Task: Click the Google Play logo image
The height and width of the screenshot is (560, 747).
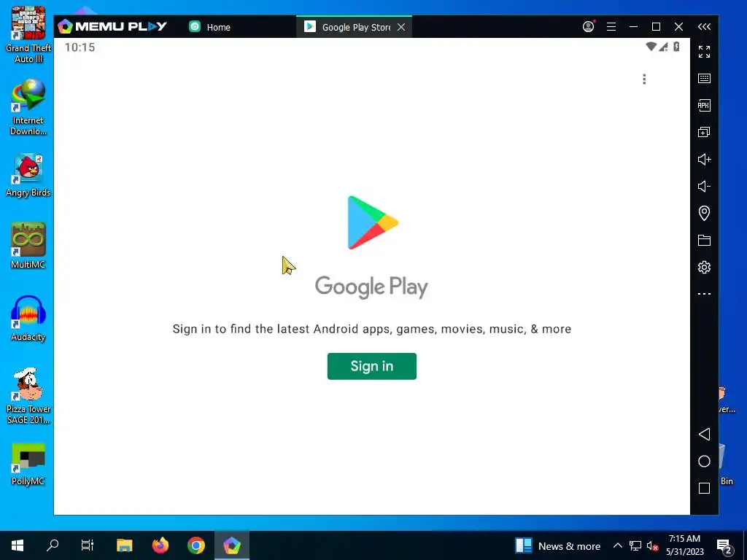Action: click(x=372, y=222)
